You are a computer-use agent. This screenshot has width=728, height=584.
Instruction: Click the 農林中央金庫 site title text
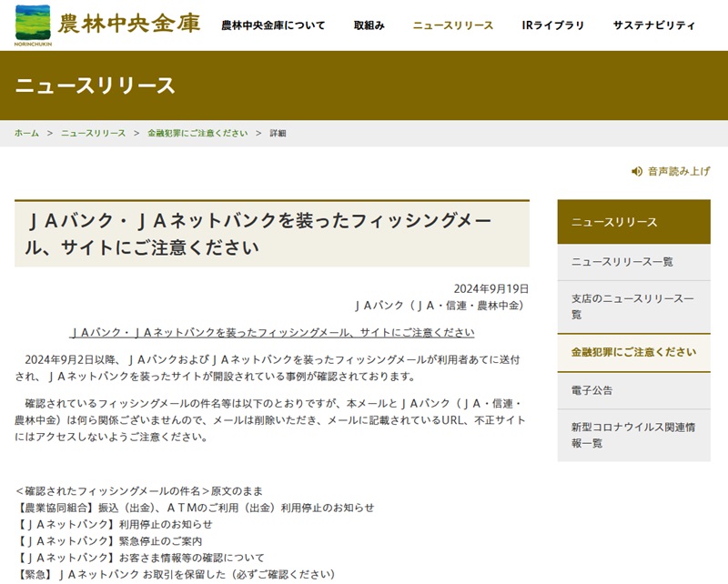pyautogui.click(x=129, y=24)
